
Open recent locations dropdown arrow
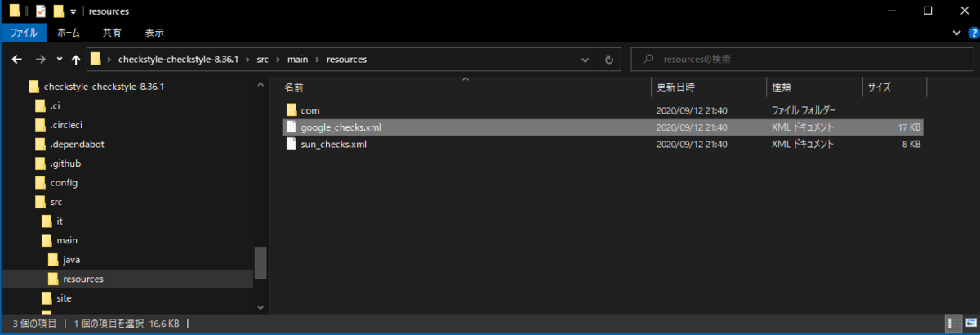pos(60,60)
